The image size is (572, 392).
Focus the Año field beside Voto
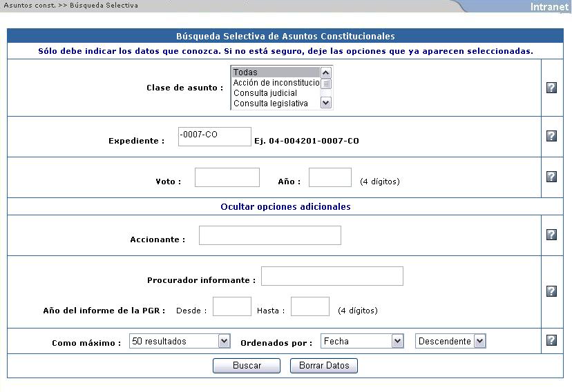tap(330, 177)
